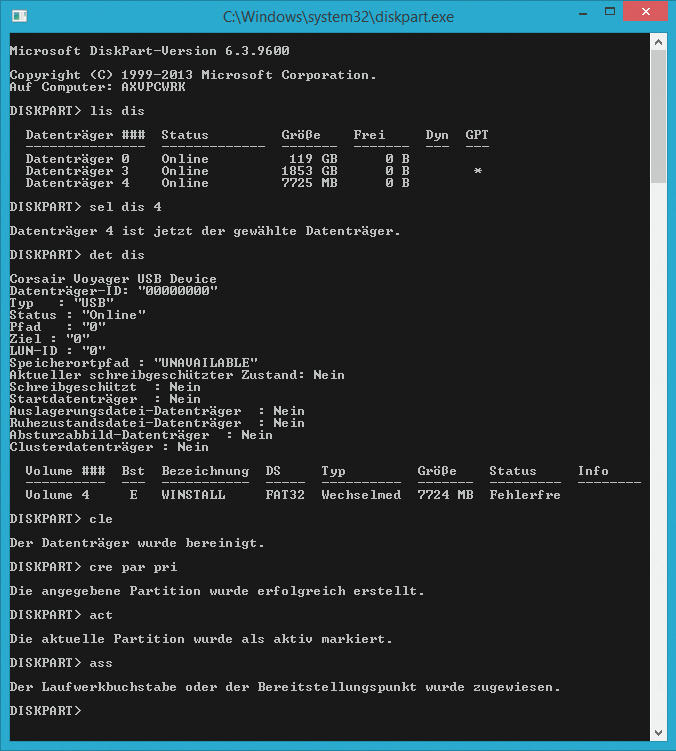Click the 'Info' column header
676x751 pixels.
pyautogui.click(x=593, y=471)
